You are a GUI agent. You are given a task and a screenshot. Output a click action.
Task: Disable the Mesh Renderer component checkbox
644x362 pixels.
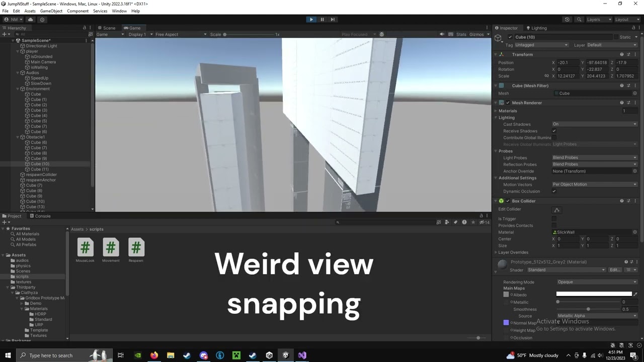pyautogui.click(x=508, y=103)
